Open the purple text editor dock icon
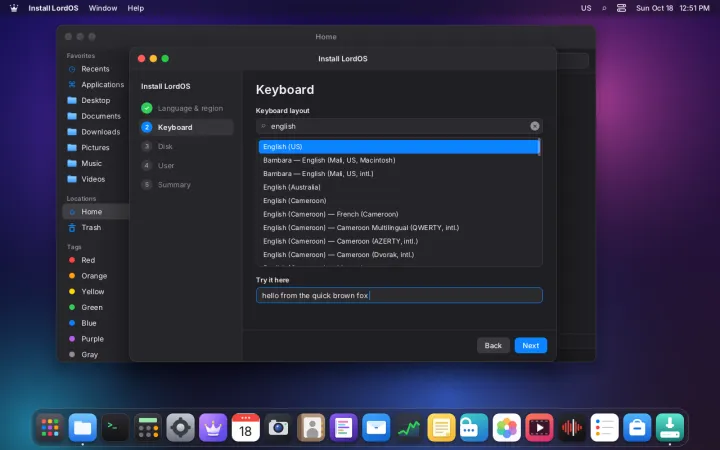 (343, 428)
